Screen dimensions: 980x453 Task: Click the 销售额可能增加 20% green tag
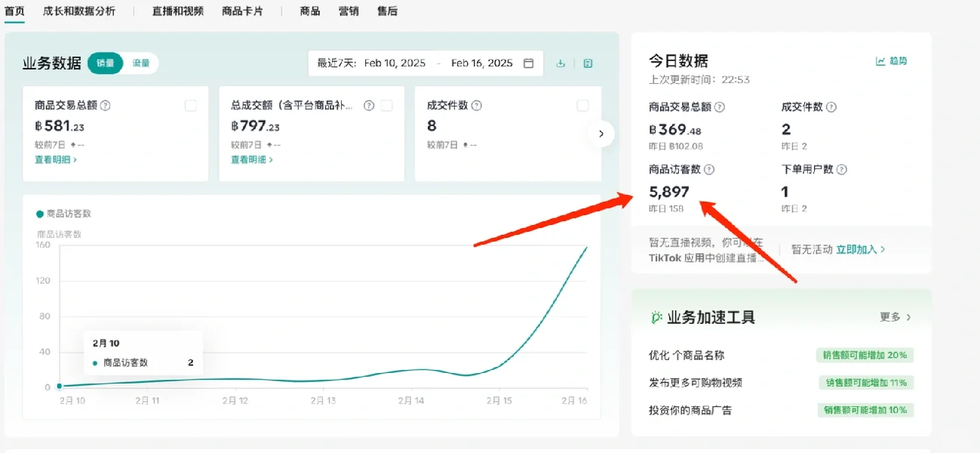coord(866,355)
